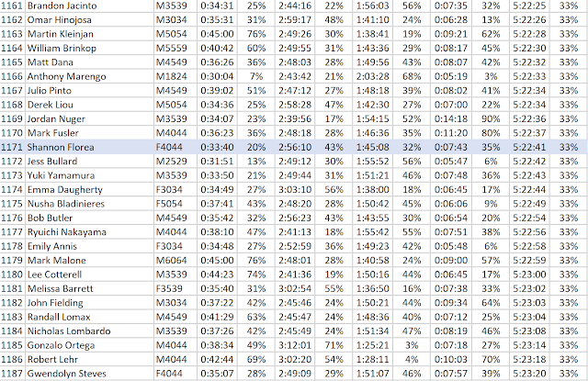Select the Julio Pinto cell

click(89, 91)
